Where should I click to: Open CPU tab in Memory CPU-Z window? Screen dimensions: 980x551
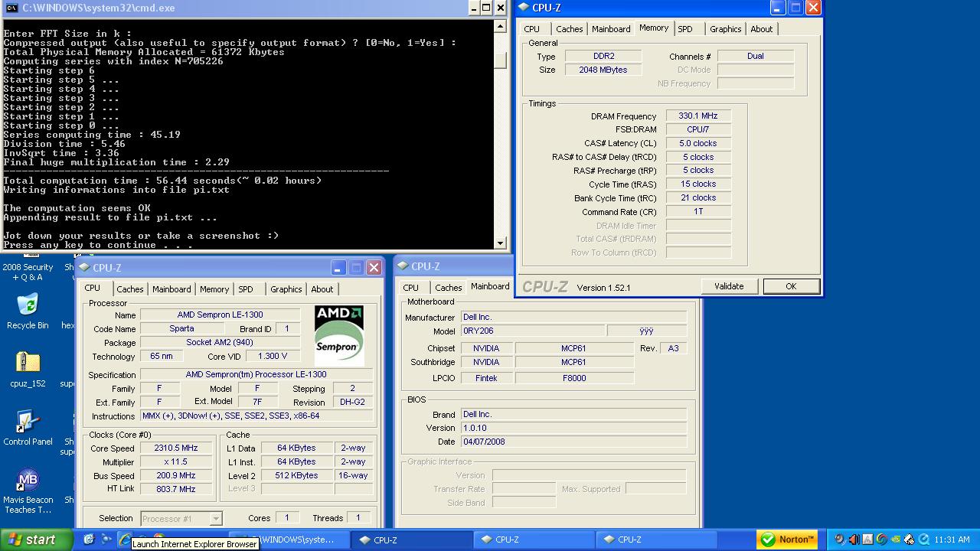pos(532,29)
